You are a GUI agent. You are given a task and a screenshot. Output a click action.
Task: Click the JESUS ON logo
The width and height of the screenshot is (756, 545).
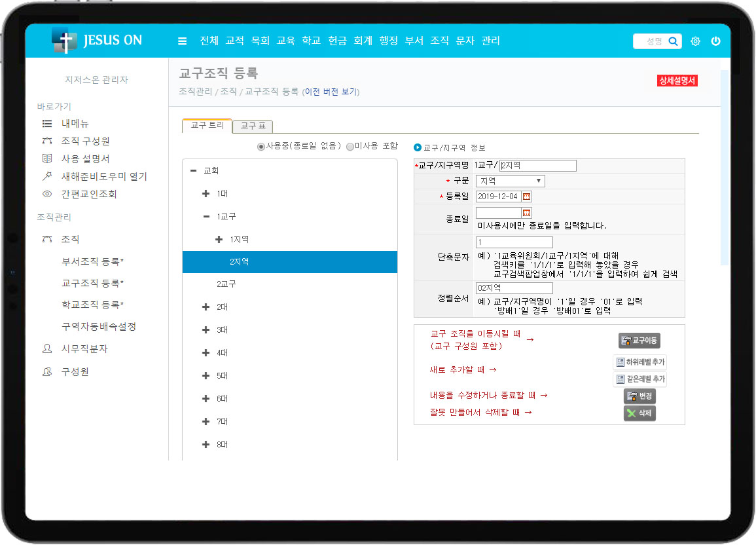[97, 41]
